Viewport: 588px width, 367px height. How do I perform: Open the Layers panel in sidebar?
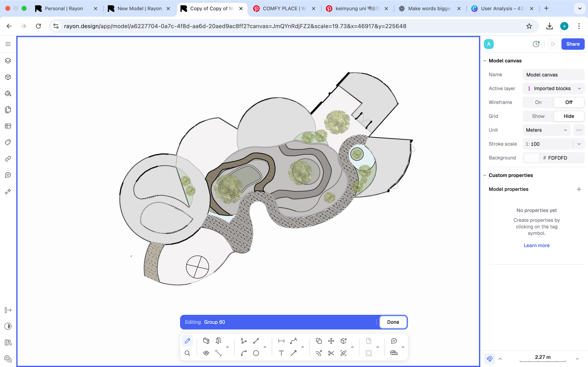[8, 61]
